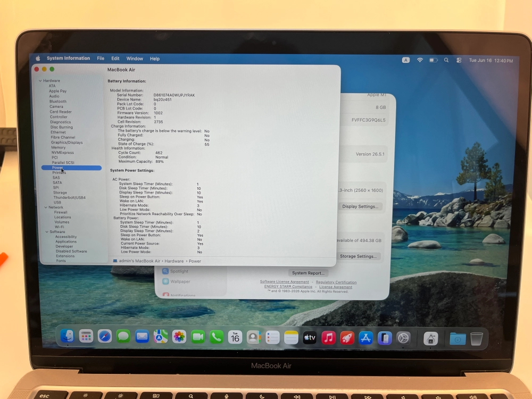The height and width of the screenshot is (399, 532).
Task: Click date and time in menu bar
Action: tap(491, 61)
